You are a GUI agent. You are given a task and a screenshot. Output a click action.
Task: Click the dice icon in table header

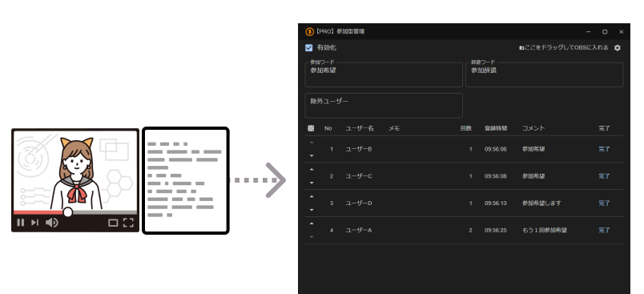click(311, 128)
